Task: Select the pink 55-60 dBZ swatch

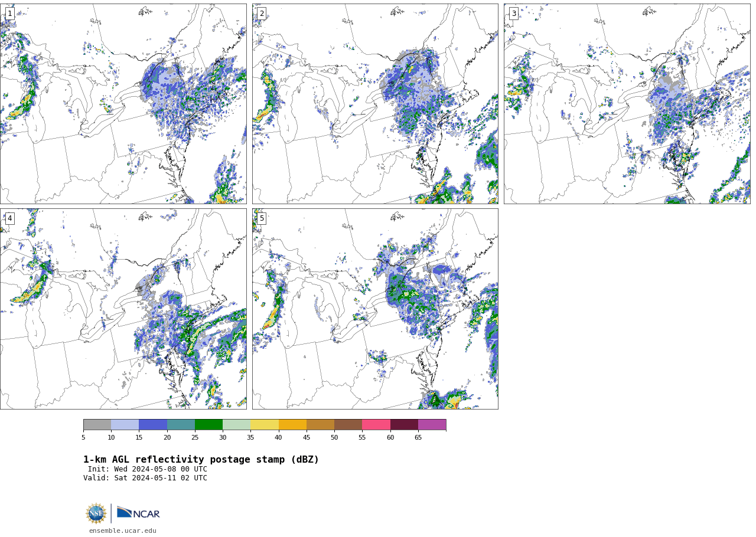Action: point(376,425)
